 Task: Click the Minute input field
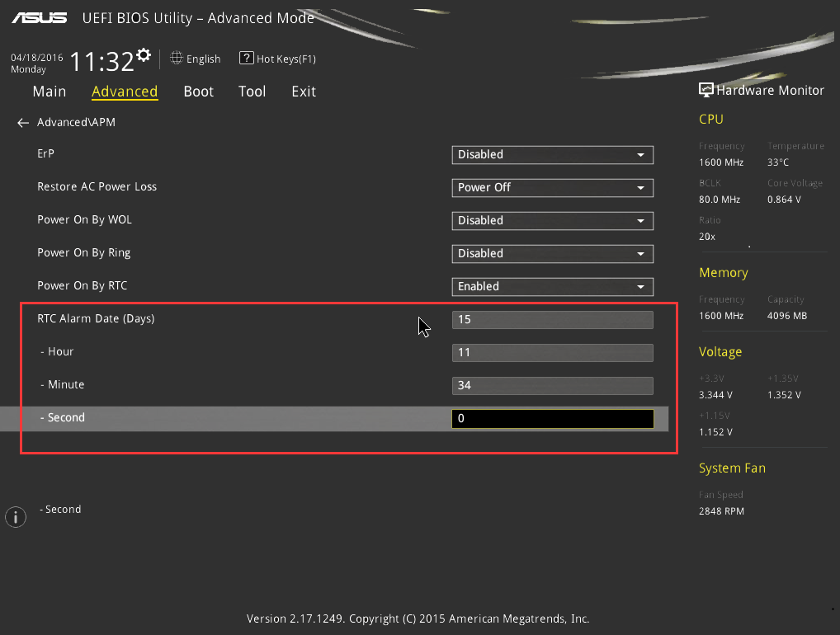(x=552, y=385)
